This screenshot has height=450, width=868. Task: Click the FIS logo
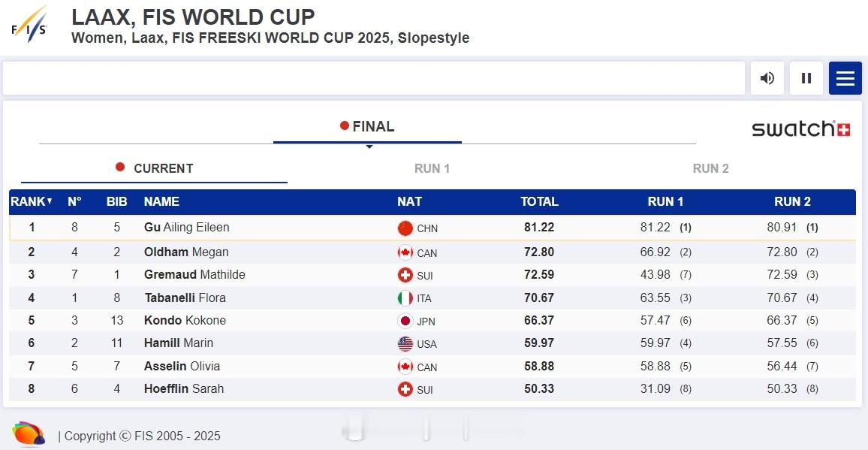[29, 25]
